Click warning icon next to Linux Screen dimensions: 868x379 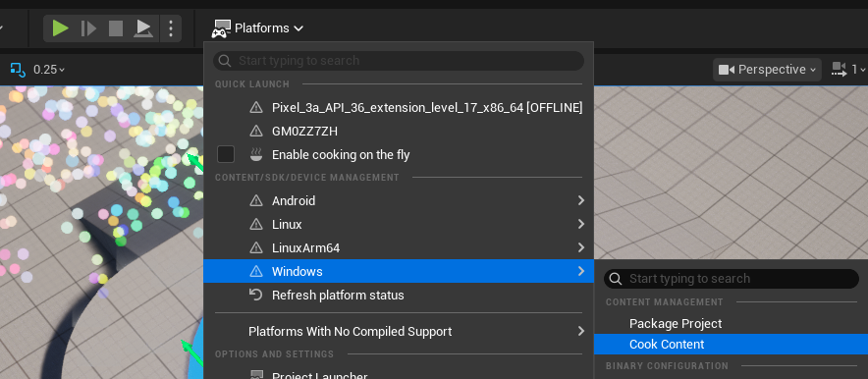click(x=255, y=225)
